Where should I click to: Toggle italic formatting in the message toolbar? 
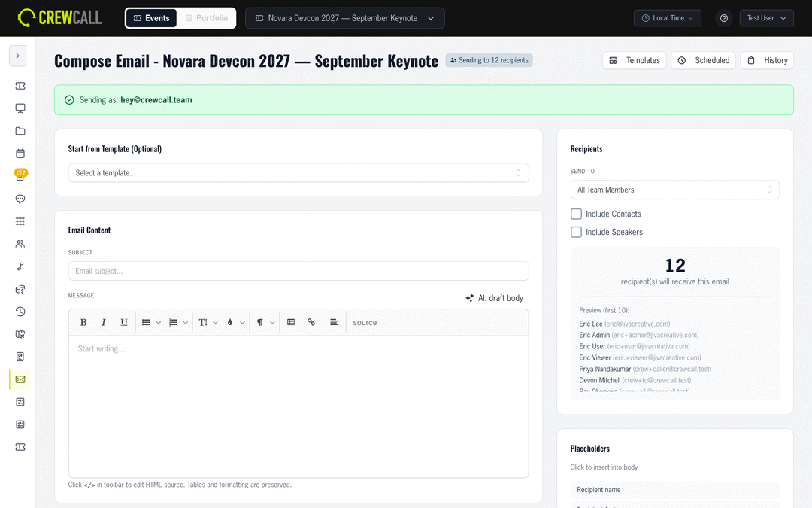coord(104,322)
